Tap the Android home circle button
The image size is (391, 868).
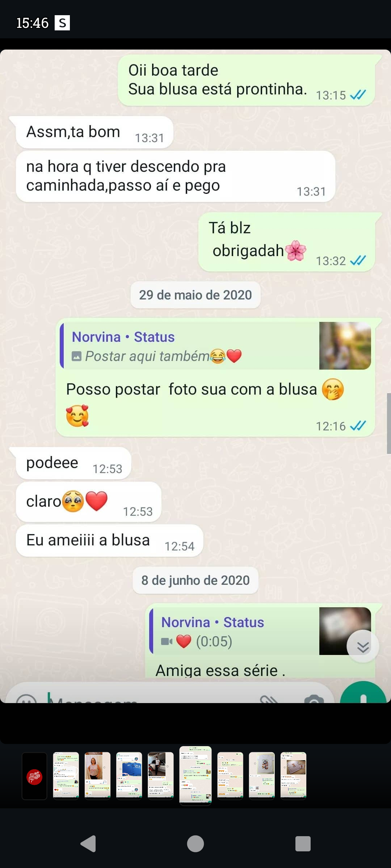(x=195, y=844)
